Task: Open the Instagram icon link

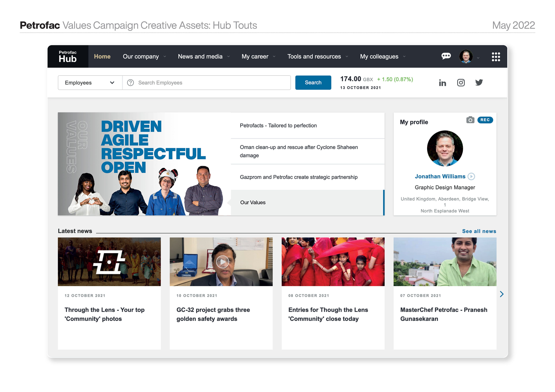Action: (x=461, y=83)
